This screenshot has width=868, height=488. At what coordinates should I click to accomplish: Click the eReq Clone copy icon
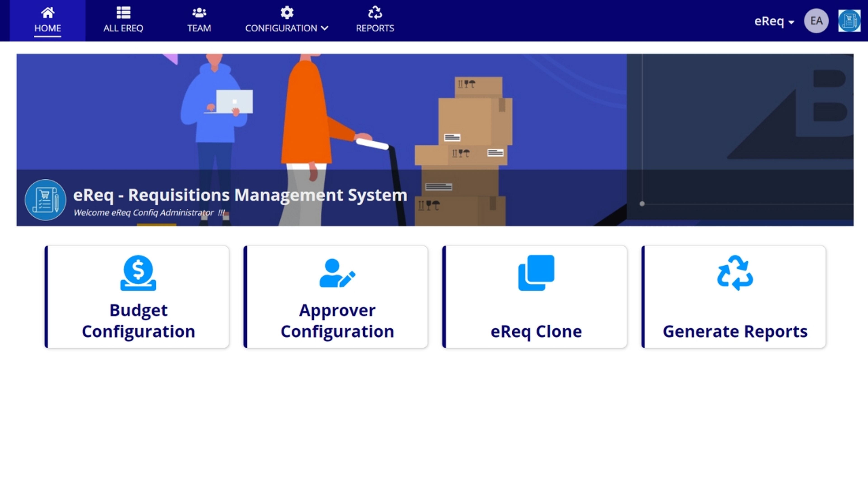pyautogui.click(x=536, y=273)
